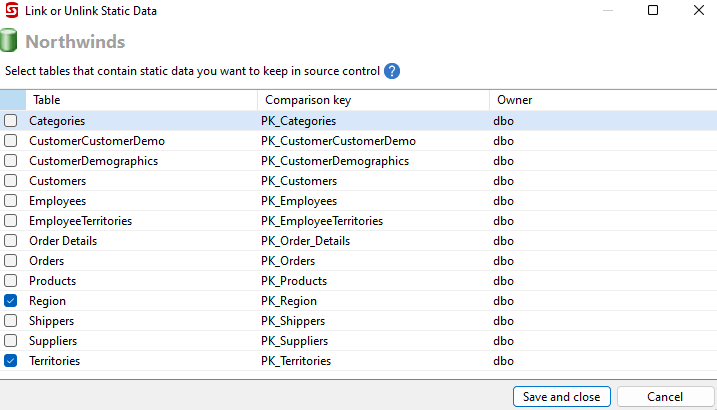Image resolution: width=717 pixels, height=410 pixels.
Task: Toggle the select-all header checkbox
Action: pyautogui.click(x=11, y=100)
